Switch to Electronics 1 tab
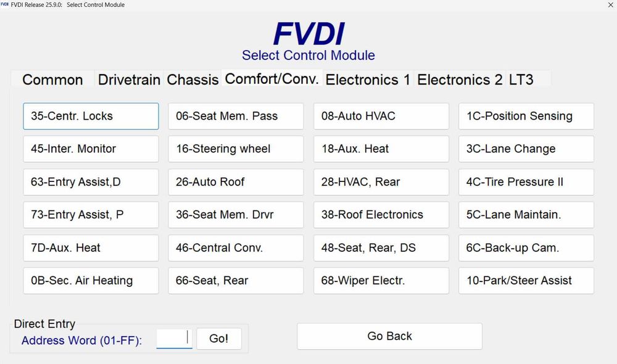 pyautogui.click(x=368, y=80)
